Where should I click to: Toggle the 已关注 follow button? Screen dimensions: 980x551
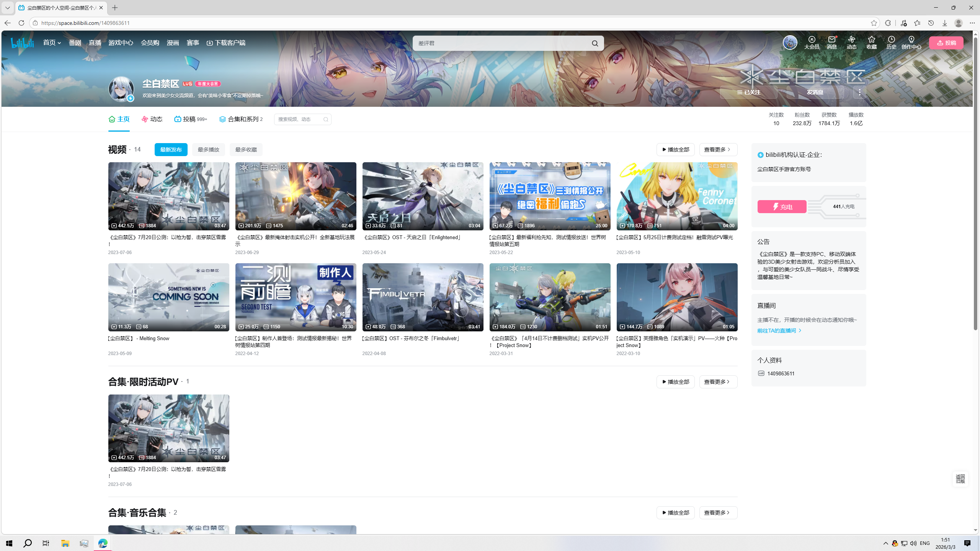[748, 92]
